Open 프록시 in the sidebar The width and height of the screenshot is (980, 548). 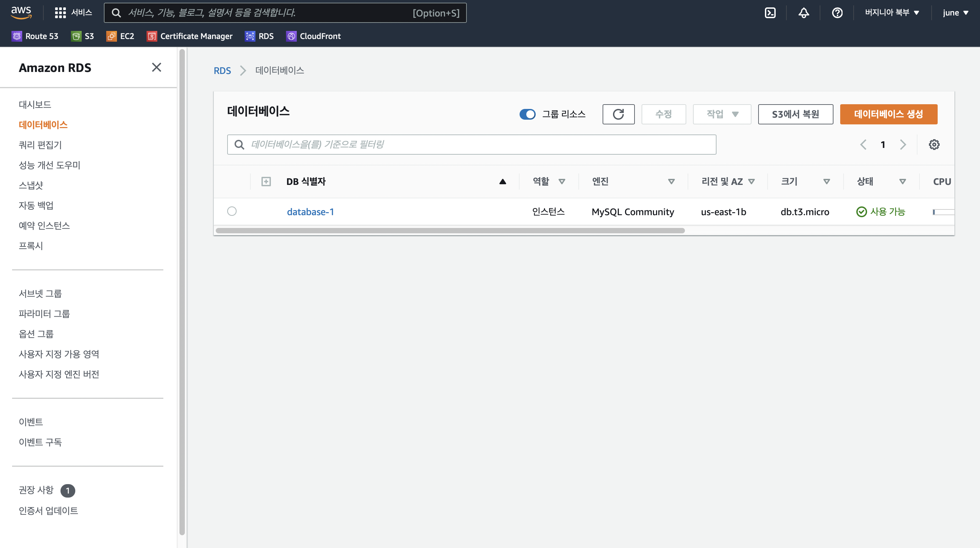click(x=31, y=246)
